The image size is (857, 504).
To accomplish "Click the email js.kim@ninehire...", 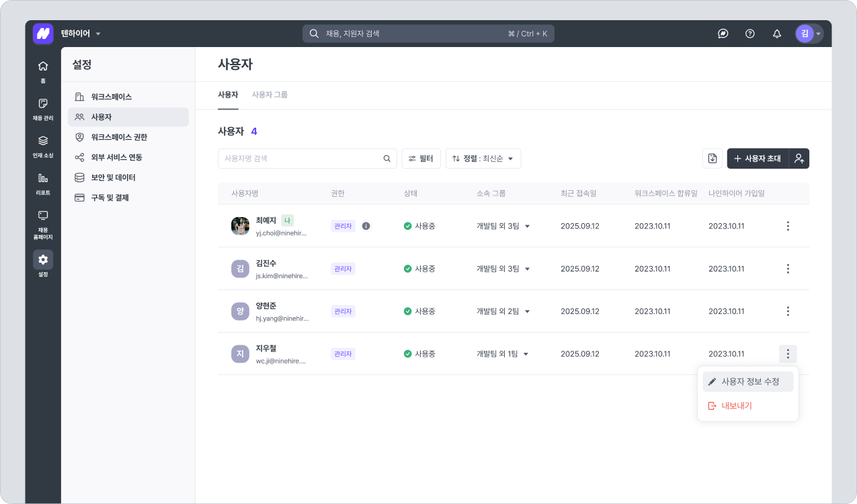I will pos(282,276).
